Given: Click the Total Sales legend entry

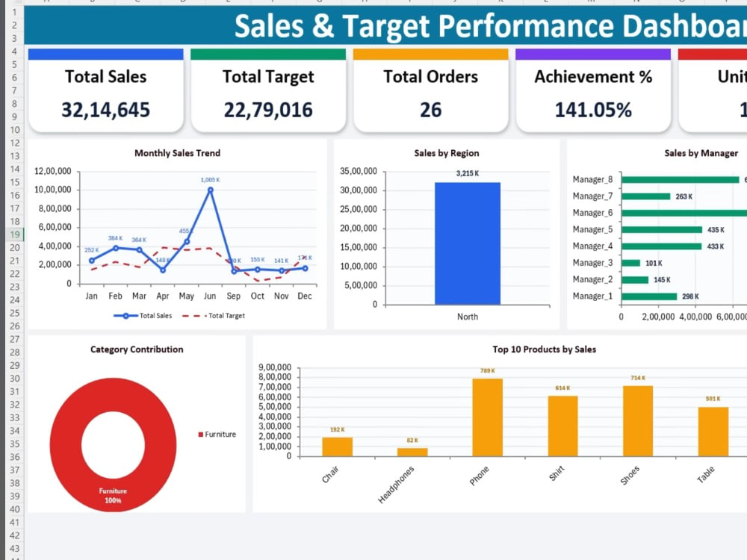Looking at the screenshot, I should pyautogui.click(x=143, y=316).
